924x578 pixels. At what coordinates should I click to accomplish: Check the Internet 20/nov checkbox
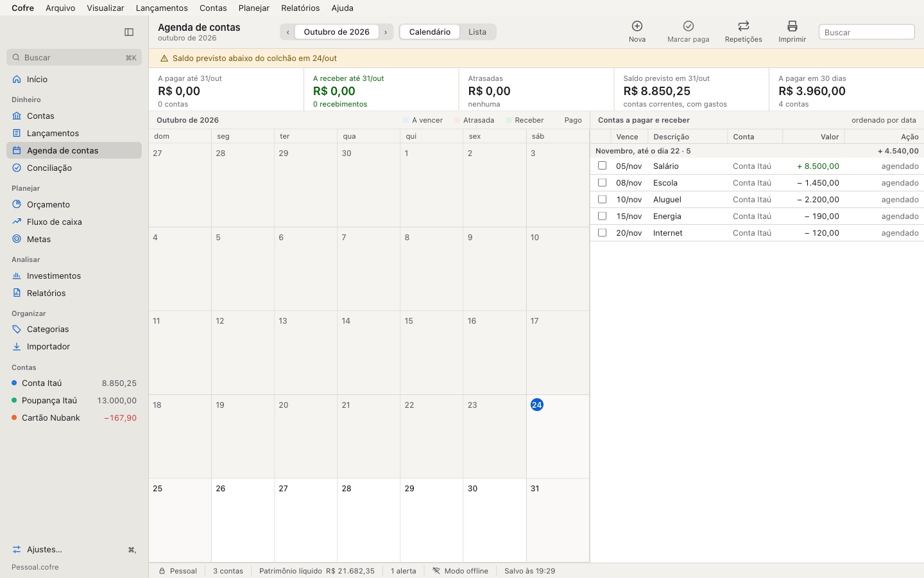pyautogui.click(x=602, y=232)
